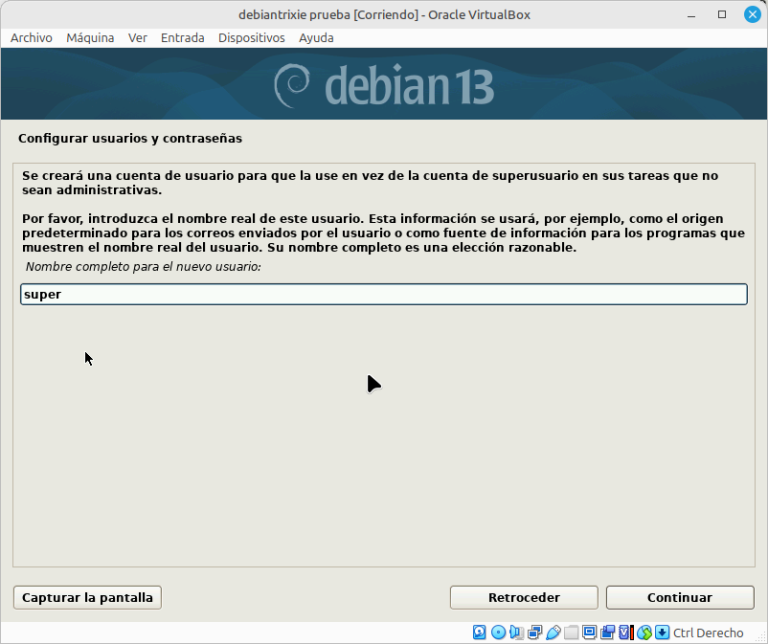The image size is (768, 644).
Task: Click the network adapters status icon
Action: (534, 632)
